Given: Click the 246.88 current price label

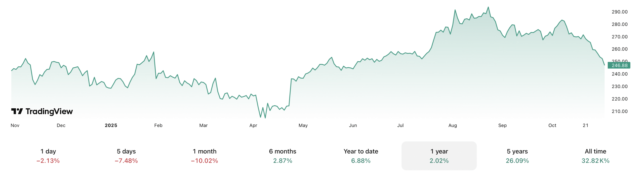Looking at the screenshot, I should coord(619,65).
